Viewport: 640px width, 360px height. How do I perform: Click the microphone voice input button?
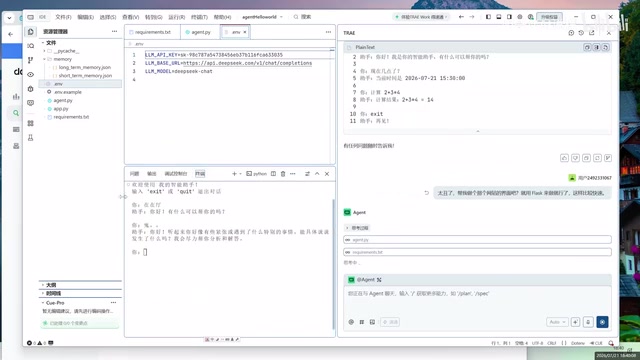pyautogui.click(x=588, y=322)
